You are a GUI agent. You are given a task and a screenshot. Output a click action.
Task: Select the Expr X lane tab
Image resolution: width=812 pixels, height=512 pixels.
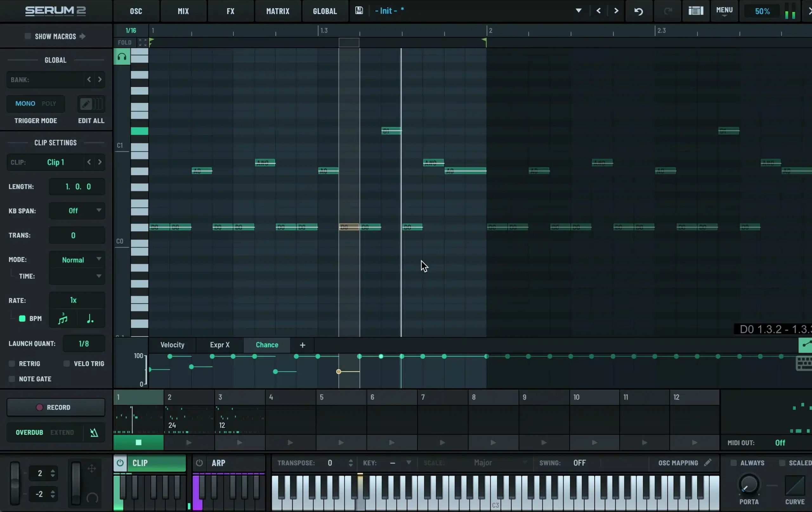point(220,345)
